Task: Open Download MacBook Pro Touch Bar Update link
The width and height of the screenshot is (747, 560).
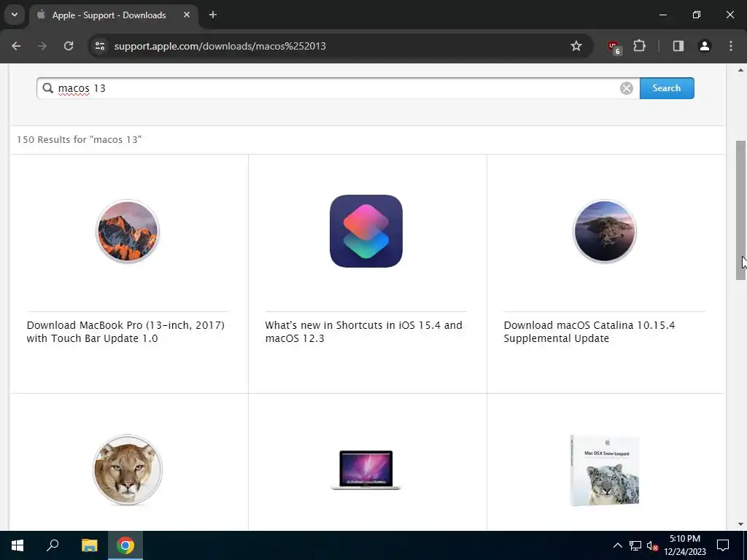Action: (125, 332)
